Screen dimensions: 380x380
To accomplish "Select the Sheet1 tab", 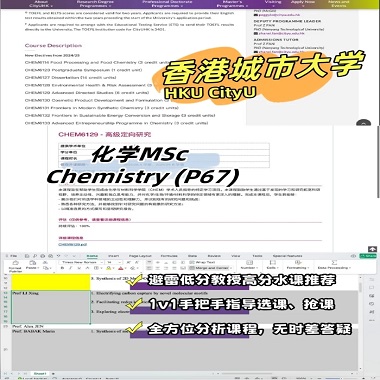I will coord(40,374).
